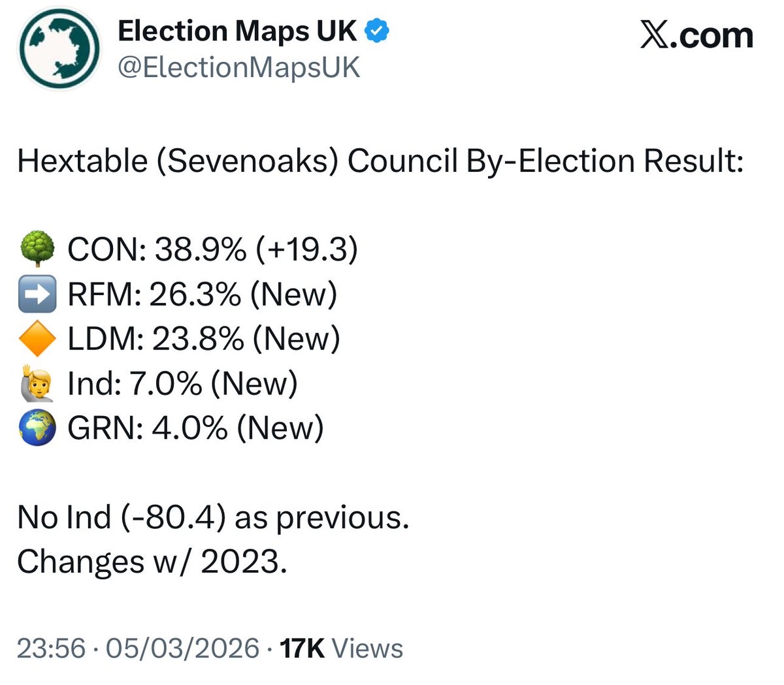This screenshot has width=784, height=685.
Task: Click the tree emoji beside CON
Action: (x=37, y=250)
